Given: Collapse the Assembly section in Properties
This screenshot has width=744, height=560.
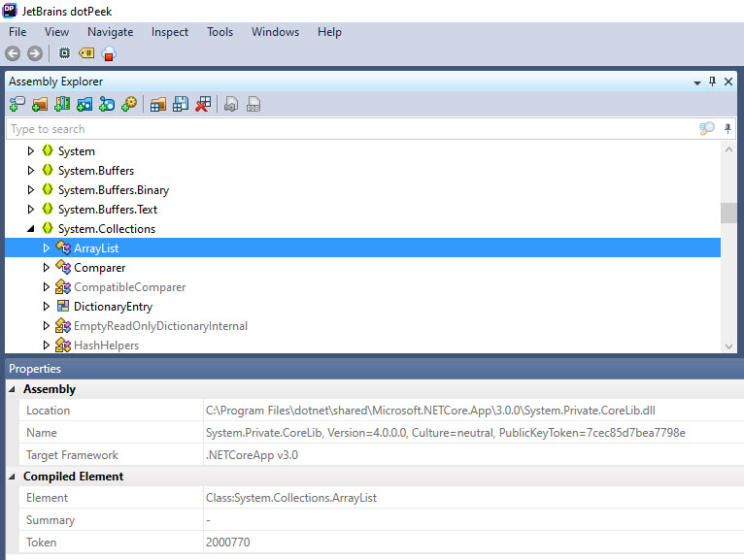Looking at the screenshot, I should [x=13, y=389].
